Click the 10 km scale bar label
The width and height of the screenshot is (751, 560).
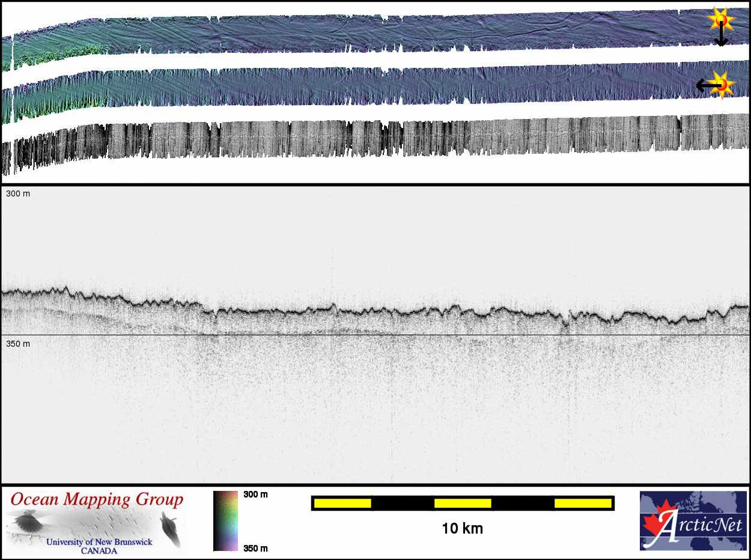point(462,529)
